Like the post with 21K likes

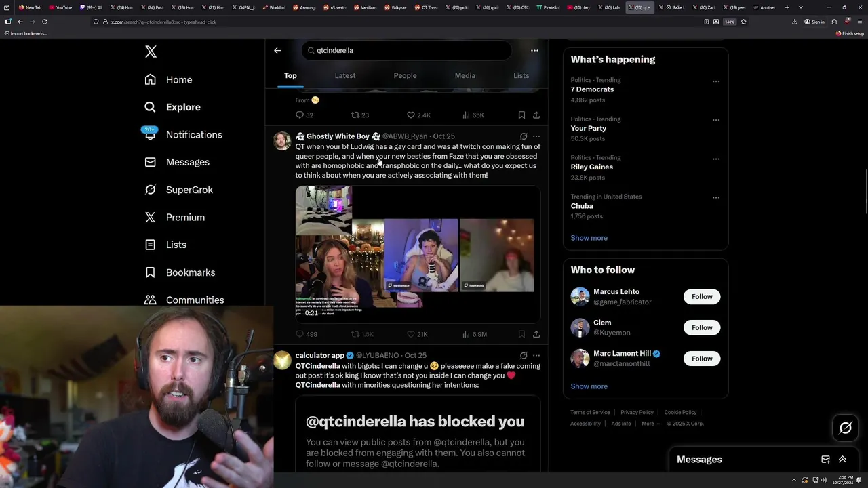[417, 334]
